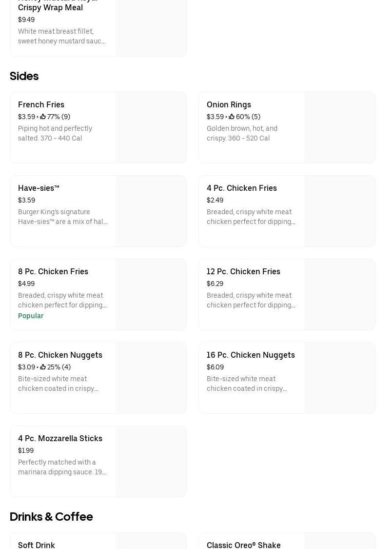
Task: Select the Onion Rings menu item
Action: pyautogui.click(x=229, y=104)
